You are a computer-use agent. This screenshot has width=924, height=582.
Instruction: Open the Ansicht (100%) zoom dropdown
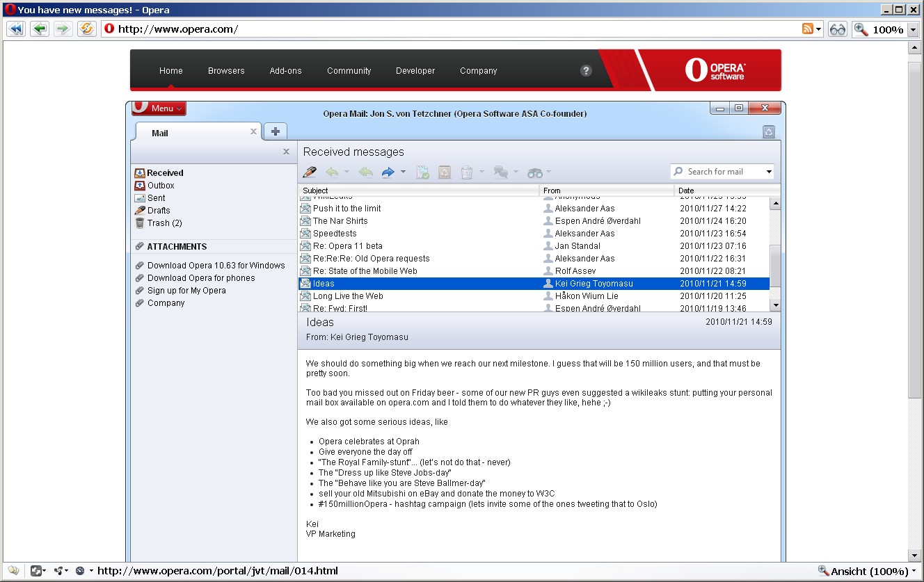coord(868,570)
